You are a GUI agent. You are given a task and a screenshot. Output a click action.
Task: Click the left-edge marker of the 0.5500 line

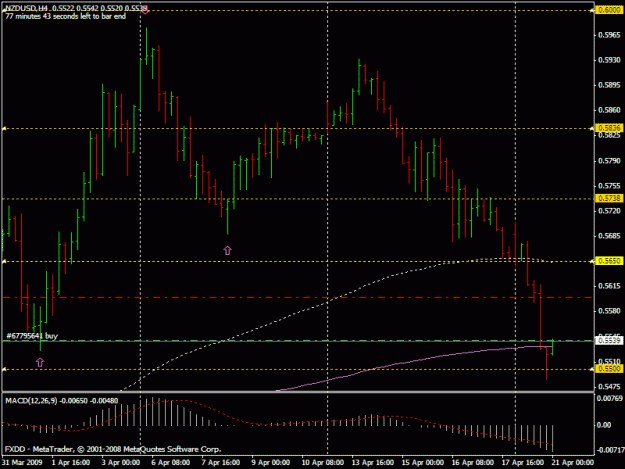(4, 369)
